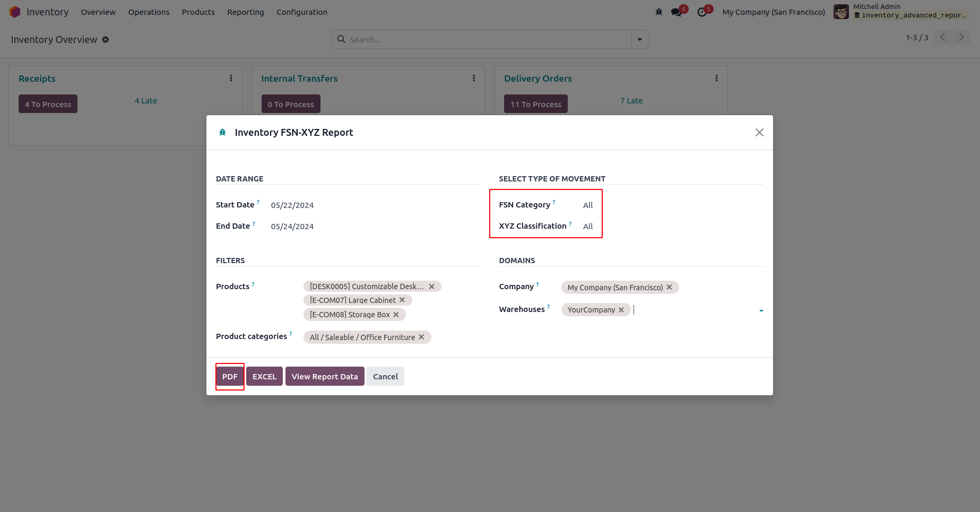Open the Reporting menu
The image size is (980, 512).
point(246,12)
